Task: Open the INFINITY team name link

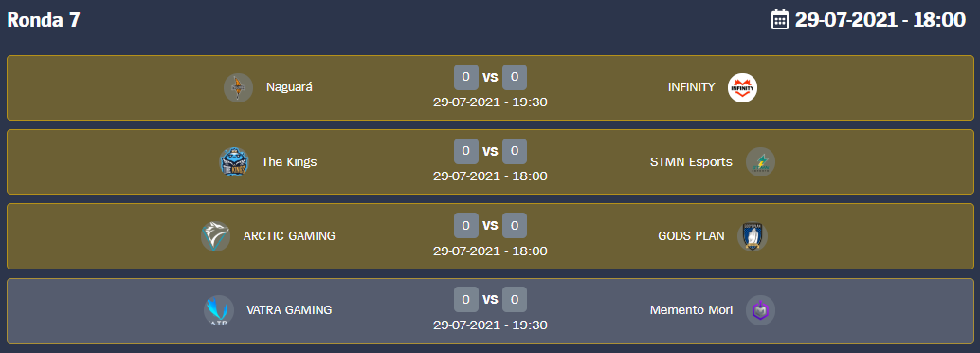Action: [x=691, y=87]
